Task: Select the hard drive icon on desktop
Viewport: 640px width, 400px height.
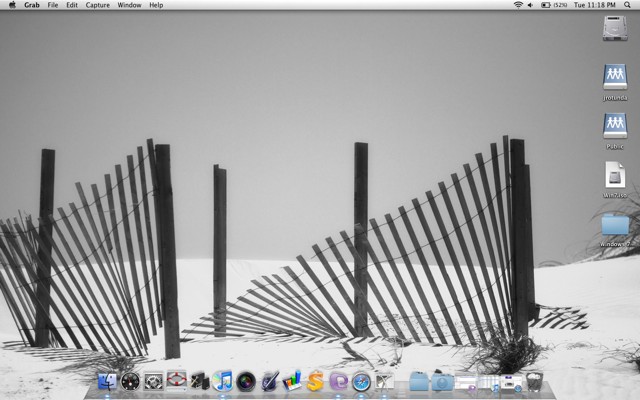Action: [x=615, y=28]
